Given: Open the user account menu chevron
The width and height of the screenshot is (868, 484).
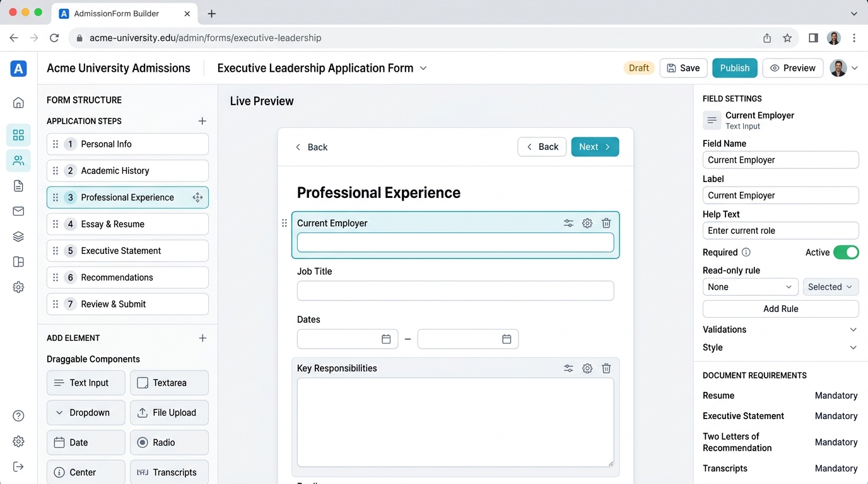Looking at the screenshot, I should point(855,68).
